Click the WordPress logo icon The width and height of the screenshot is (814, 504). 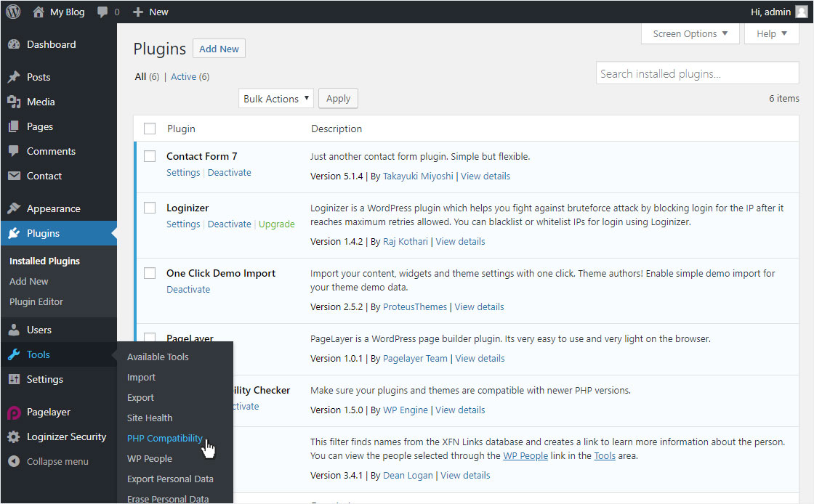[13, 12]
